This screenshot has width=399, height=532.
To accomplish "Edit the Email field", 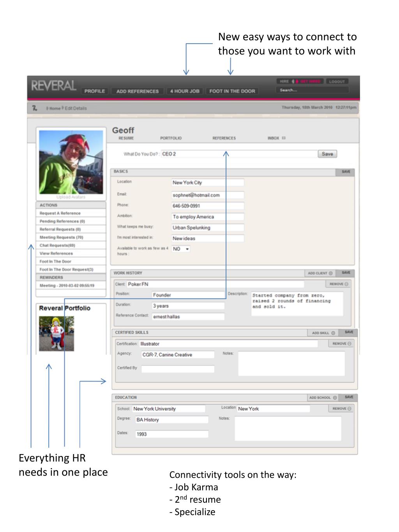I will 208,195.
